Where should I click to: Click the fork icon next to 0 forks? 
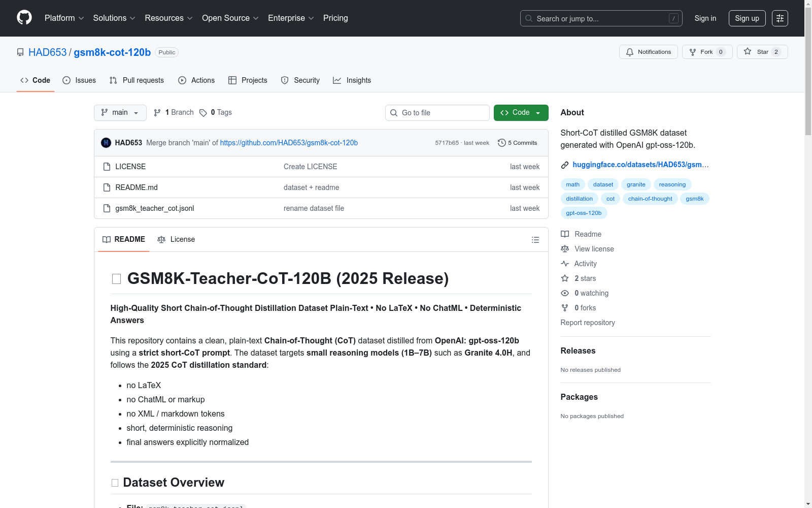click(x=565, y=308)
